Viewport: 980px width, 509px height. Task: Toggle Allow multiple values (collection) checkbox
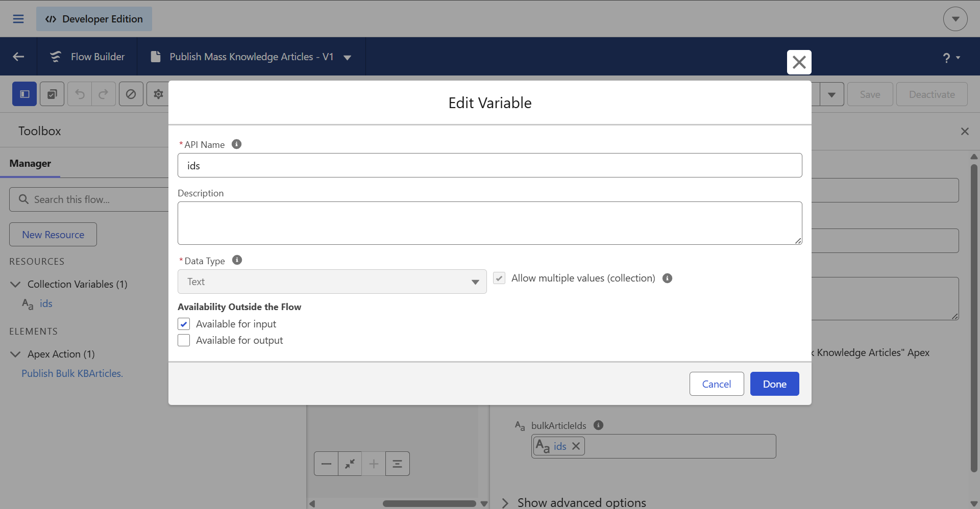499,278
